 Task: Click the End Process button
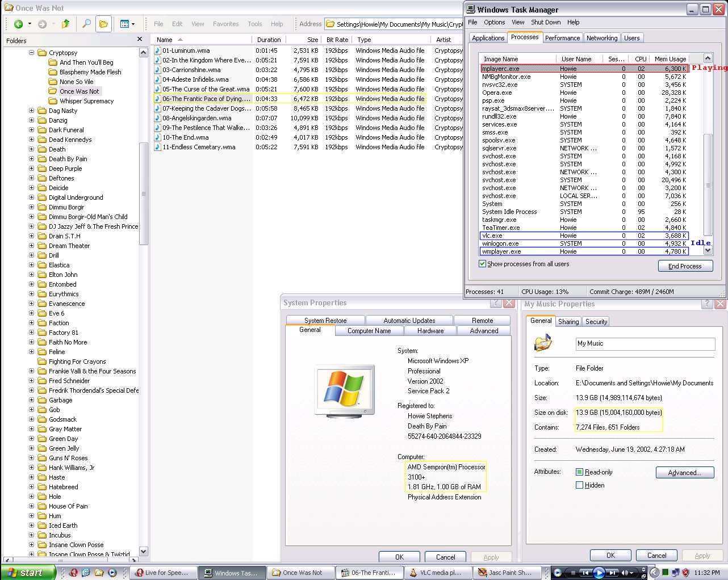[x=685, y=266]
